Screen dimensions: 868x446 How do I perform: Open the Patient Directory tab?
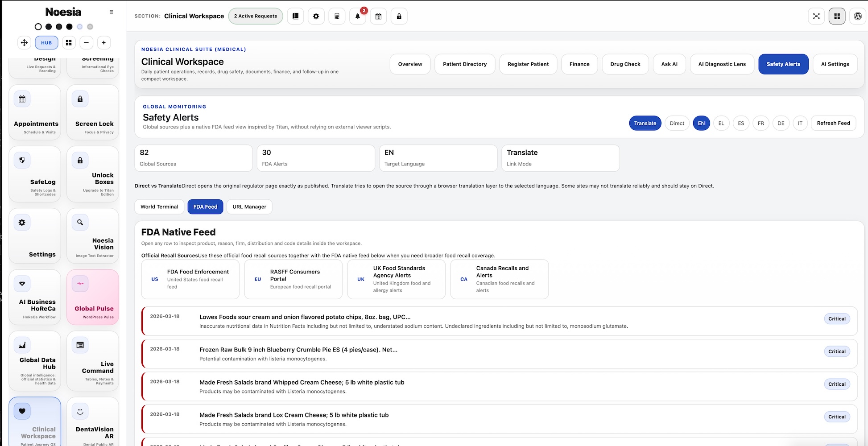point(465,64)
